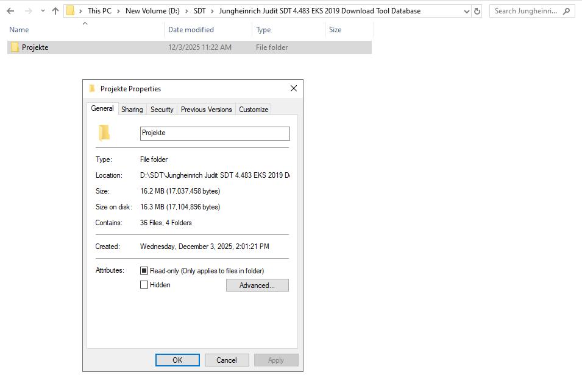Go up one folder level

(x=55, y=11)
